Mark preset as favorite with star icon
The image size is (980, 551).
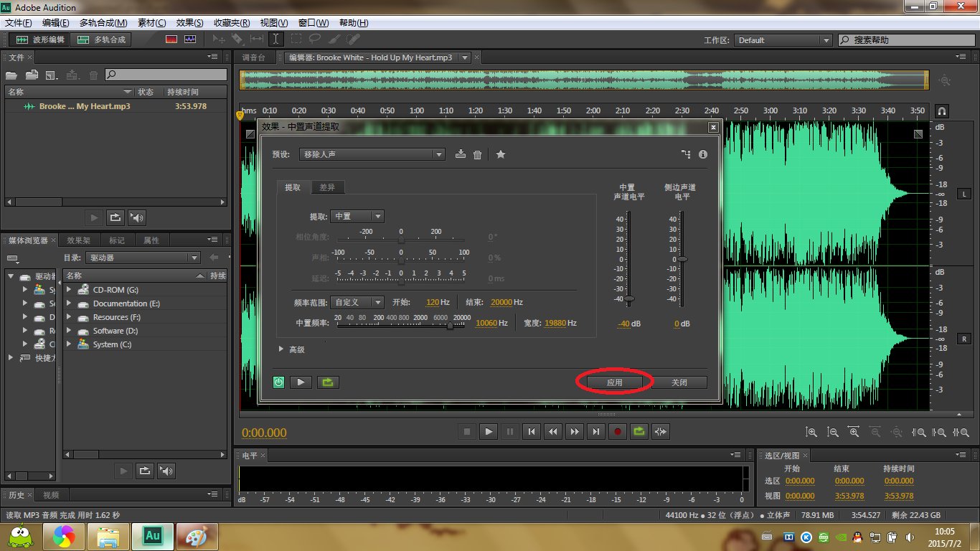pyautogui.click(x=501, y=154)
